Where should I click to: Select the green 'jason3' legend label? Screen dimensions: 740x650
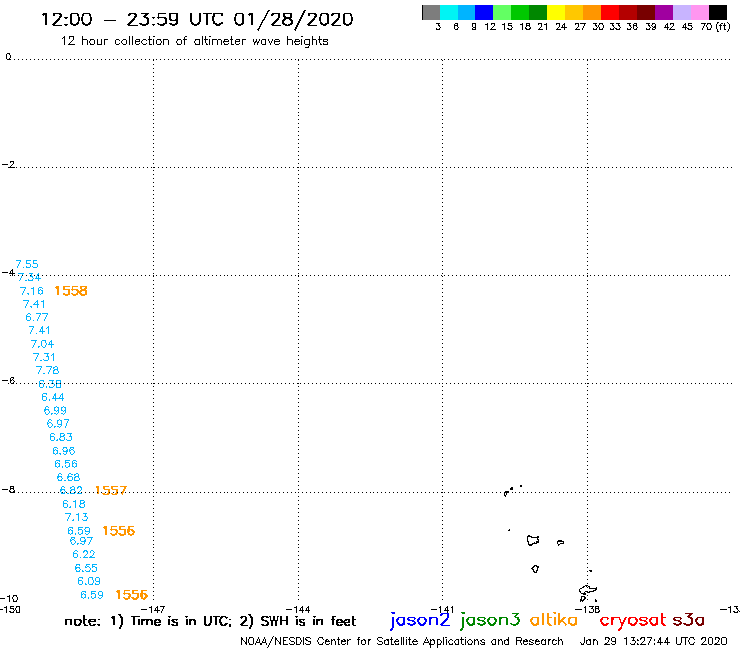click(490, 620)
